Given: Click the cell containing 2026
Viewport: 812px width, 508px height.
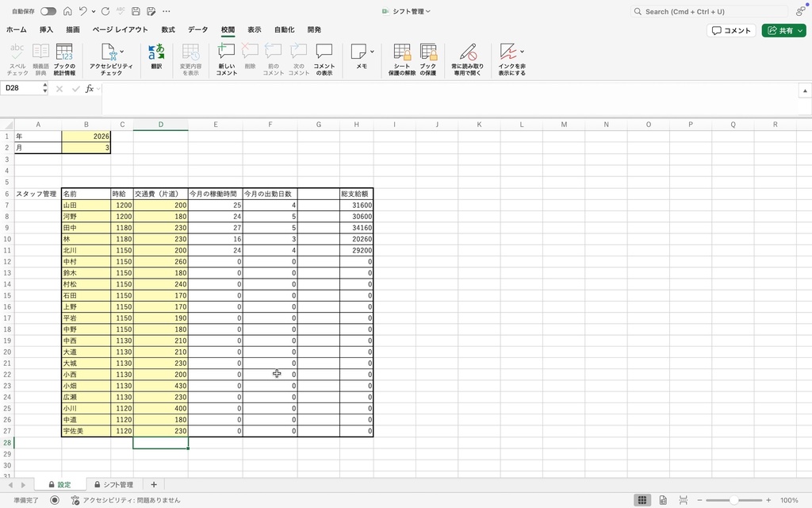Looking at the screenshot, I should tap(86, 137).
